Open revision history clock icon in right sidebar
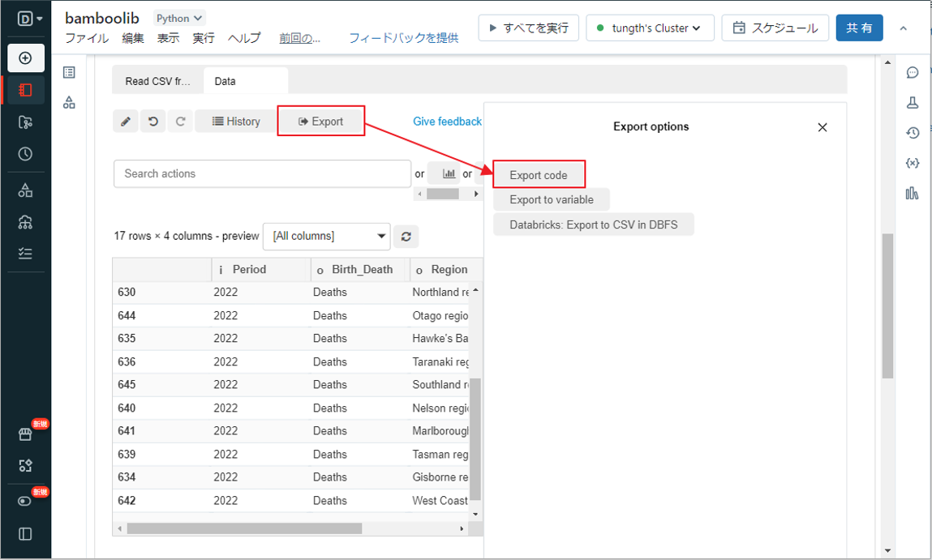932x560 pixels. tap(913, 133)
